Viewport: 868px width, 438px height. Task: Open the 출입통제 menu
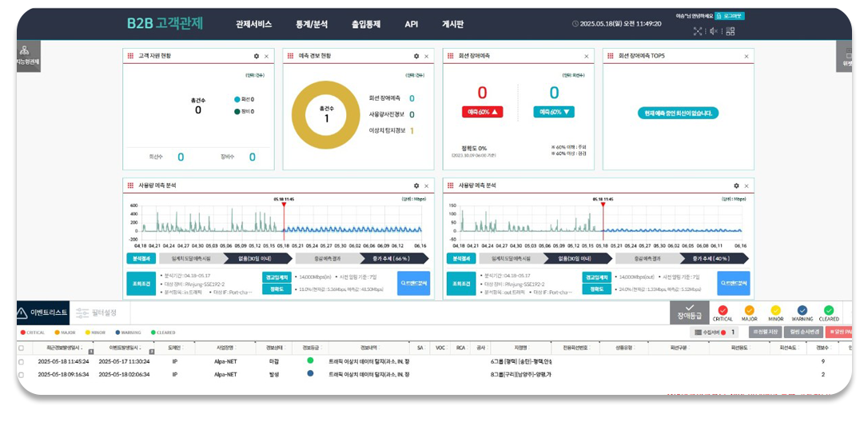coord(366,24)
